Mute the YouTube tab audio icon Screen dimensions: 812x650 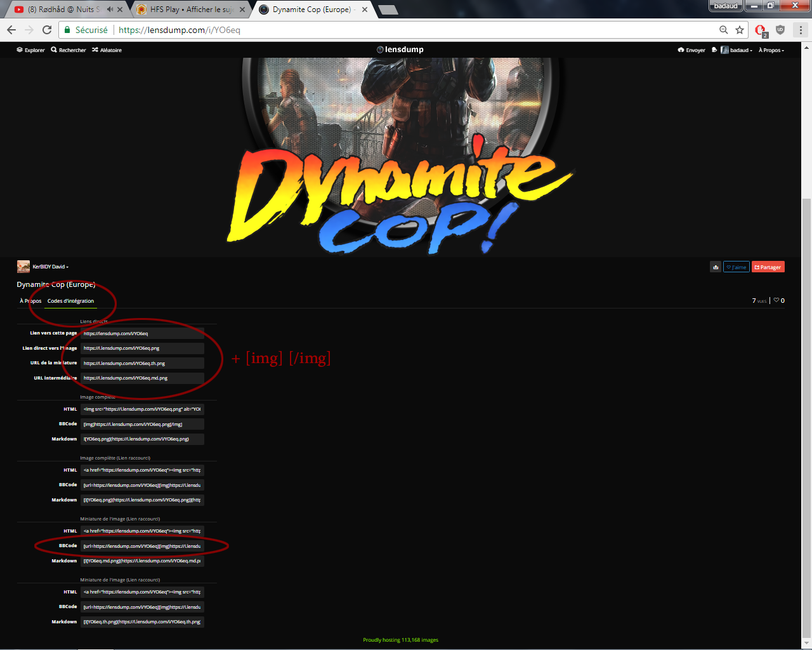coord(110,10)
